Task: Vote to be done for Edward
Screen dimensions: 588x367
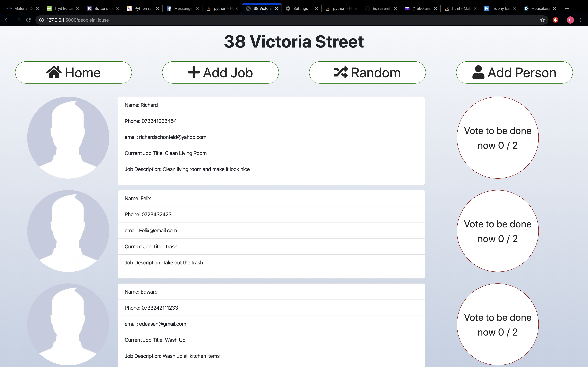Action: (x=497, y=324)
